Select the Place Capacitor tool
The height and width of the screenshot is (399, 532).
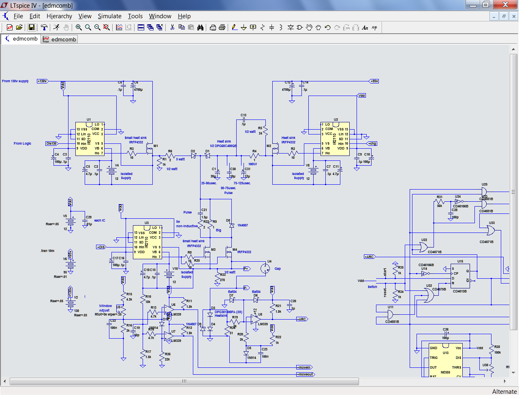click(271, 27)
